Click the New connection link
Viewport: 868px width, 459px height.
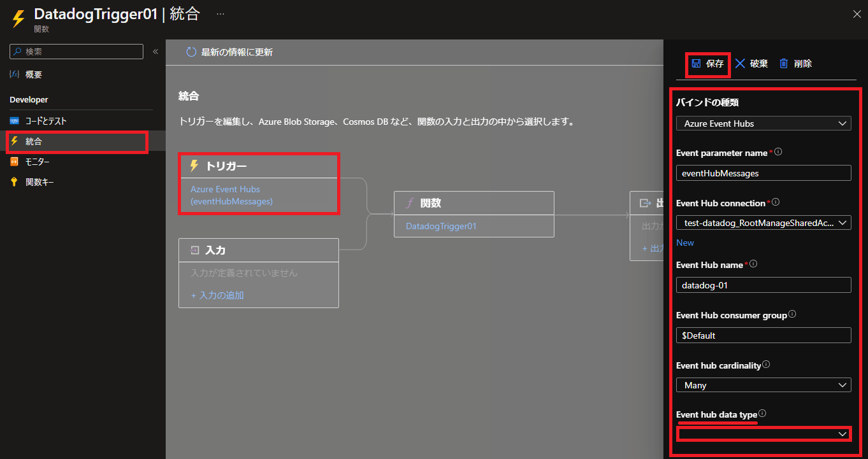point(685,243)
